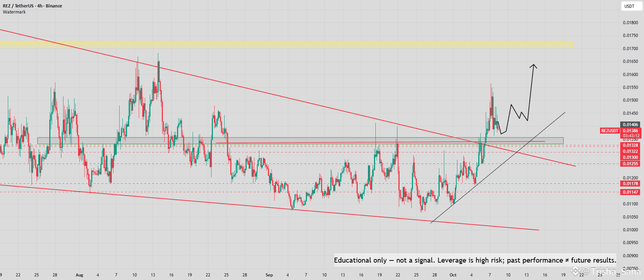
Task: Click the yellow resistance zone rectangle
Action: click(x=286, y=45)
